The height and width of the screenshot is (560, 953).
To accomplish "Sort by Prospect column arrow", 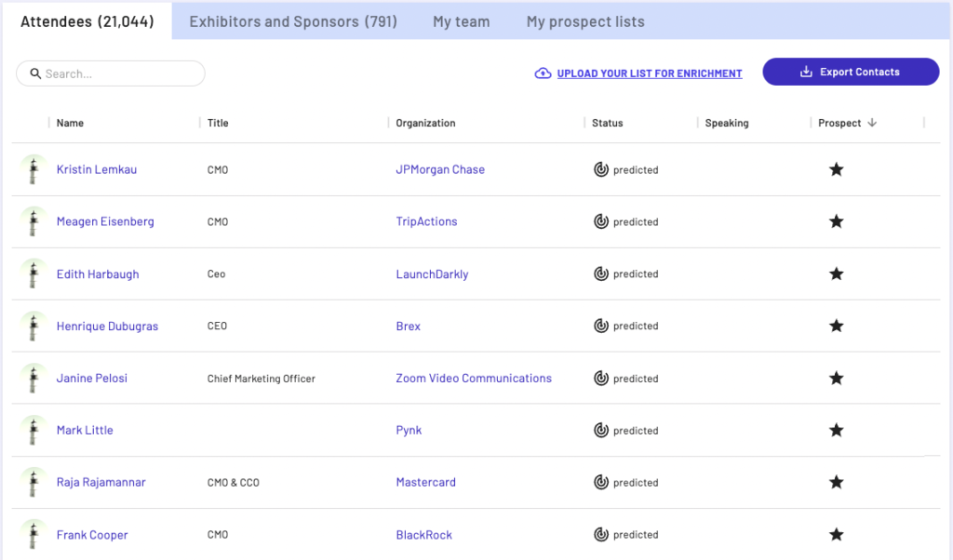I will [872, 123].
